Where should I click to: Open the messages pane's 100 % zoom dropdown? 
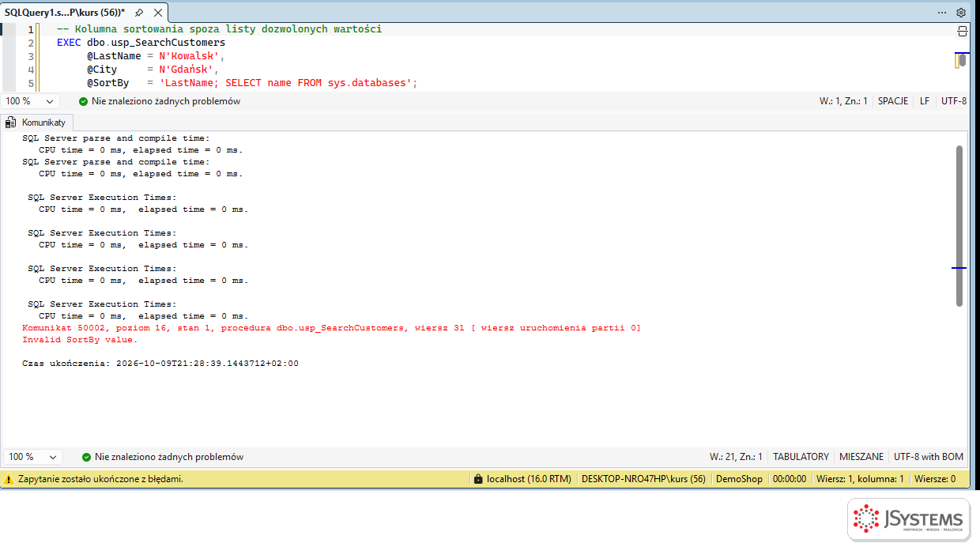(33, 457)
